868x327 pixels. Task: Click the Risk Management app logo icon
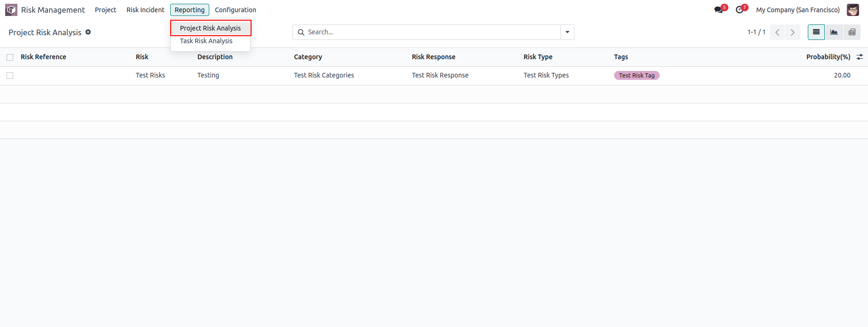point(11,10)
